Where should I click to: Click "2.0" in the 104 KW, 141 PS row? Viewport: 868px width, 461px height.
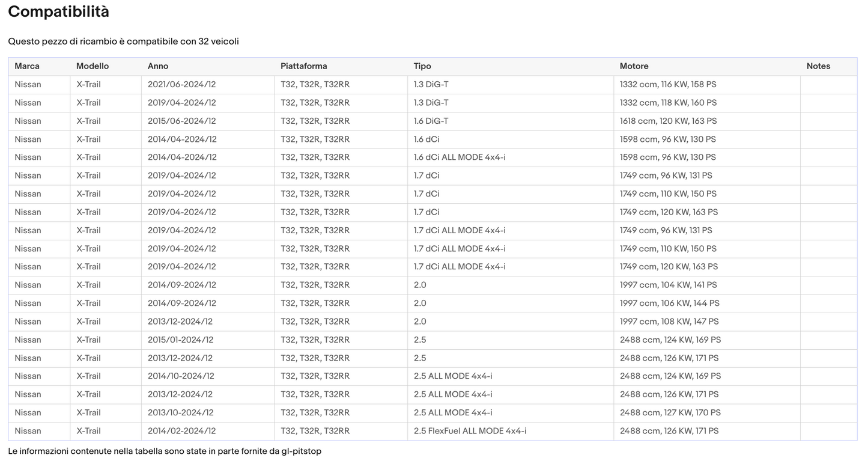[x=420, y=285]
